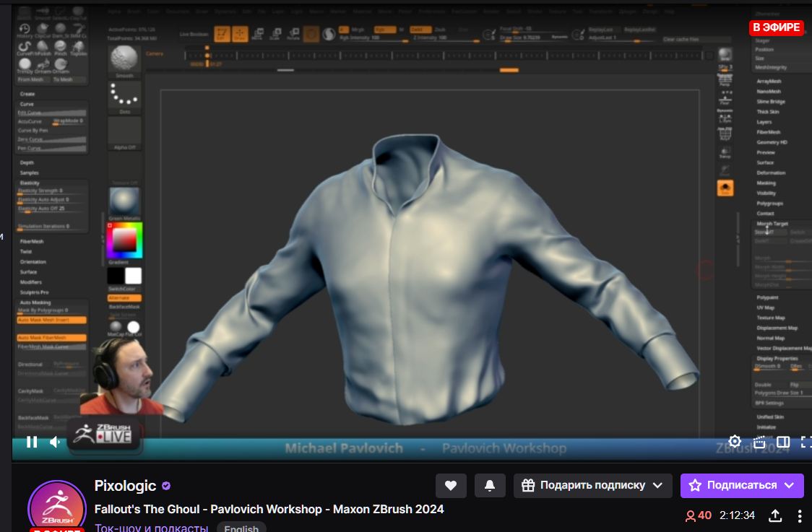
Task: Mute the stream volume speaker icon
Action: (x=55, y=442)
